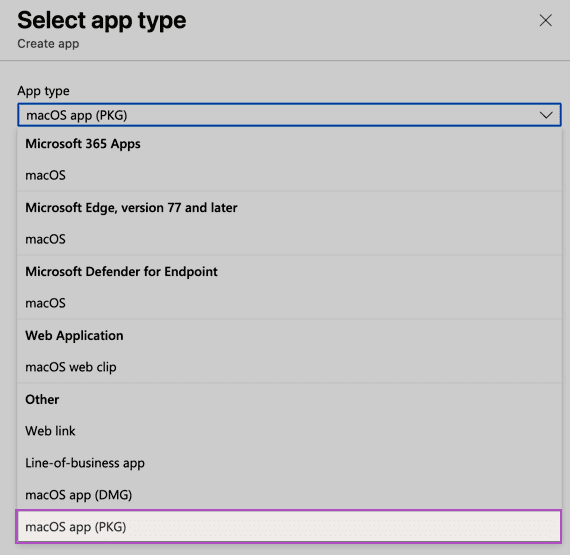Choose the Web link option

pyautogui.click(x=289, y=431)
